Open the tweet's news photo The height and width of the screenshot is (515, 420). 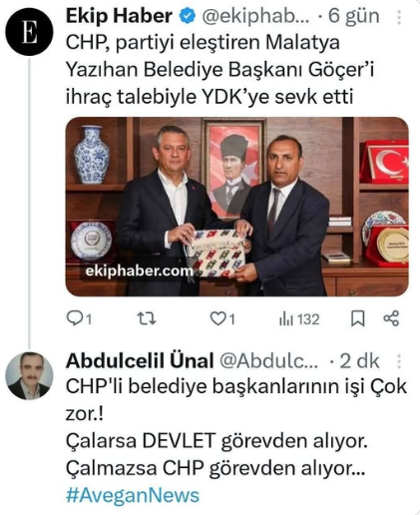pyautogui.click(x=236, y=207)
